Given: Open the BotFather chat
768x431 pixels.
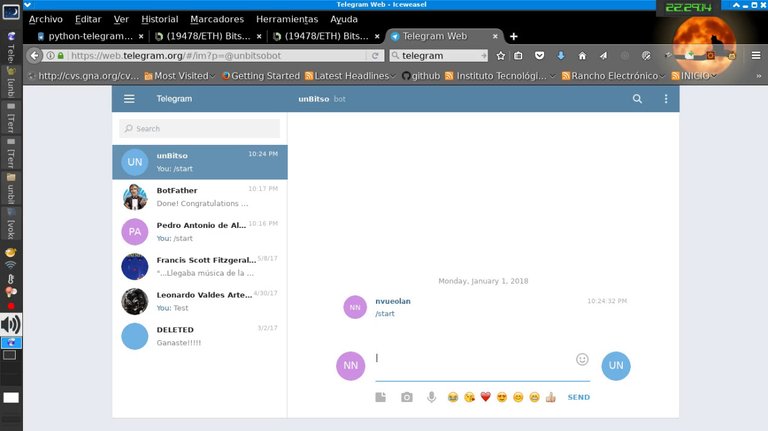Looking at the screenshot, I should pyautogui.click(x=199, y=196).
